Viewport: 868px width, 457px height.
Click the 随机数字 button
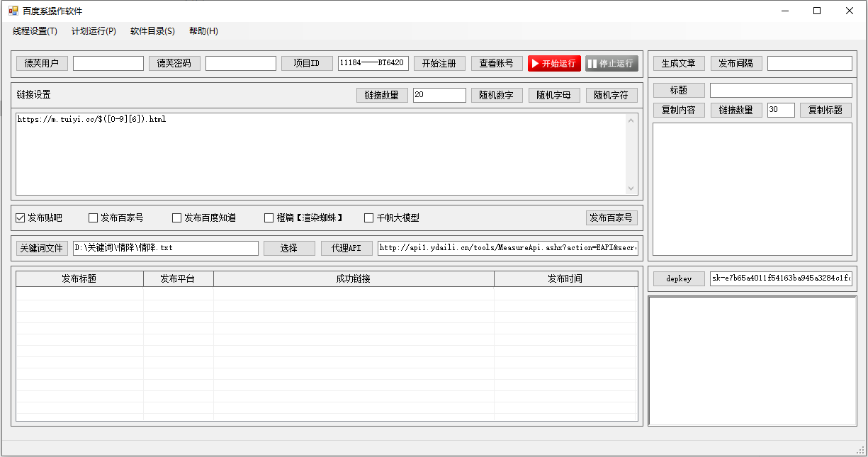pos(497,95)
